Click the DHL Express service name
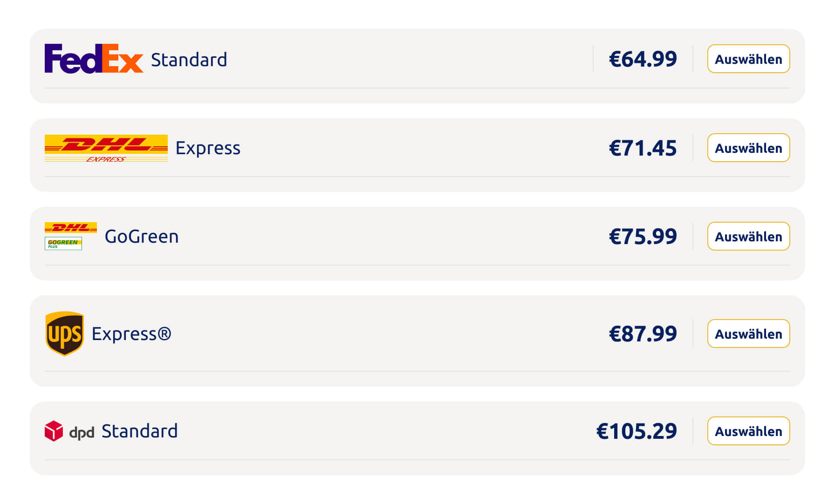Image resolution: width=835 pixels, height=504 pixels. click(208, 148)
